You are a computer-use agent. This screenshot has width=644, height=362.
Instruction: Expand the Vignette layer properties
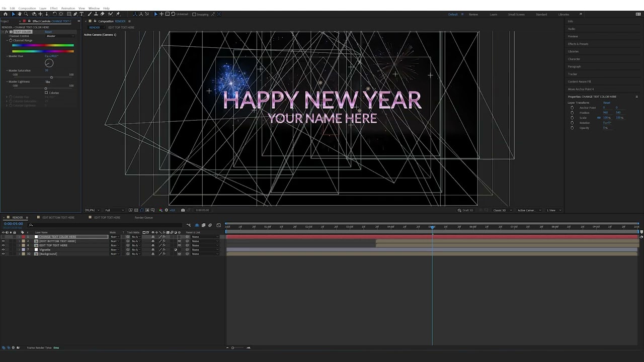[19, 250]
